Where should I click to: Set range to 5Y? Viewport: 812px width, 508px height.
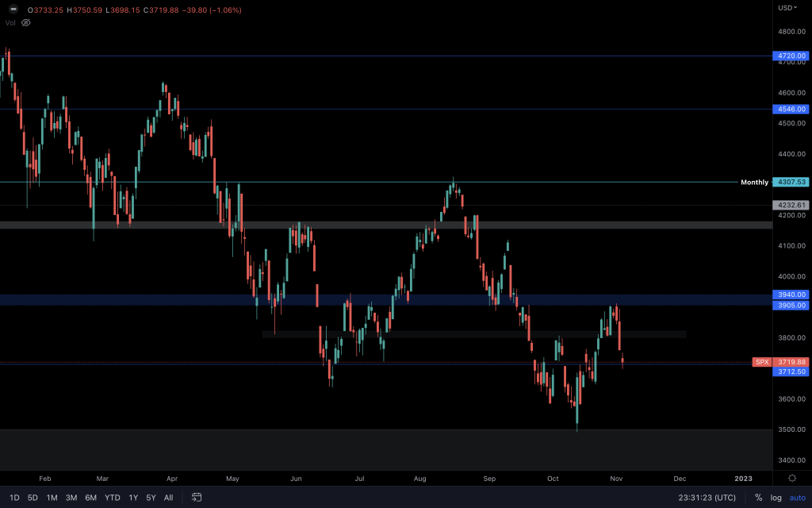[151, 498]
